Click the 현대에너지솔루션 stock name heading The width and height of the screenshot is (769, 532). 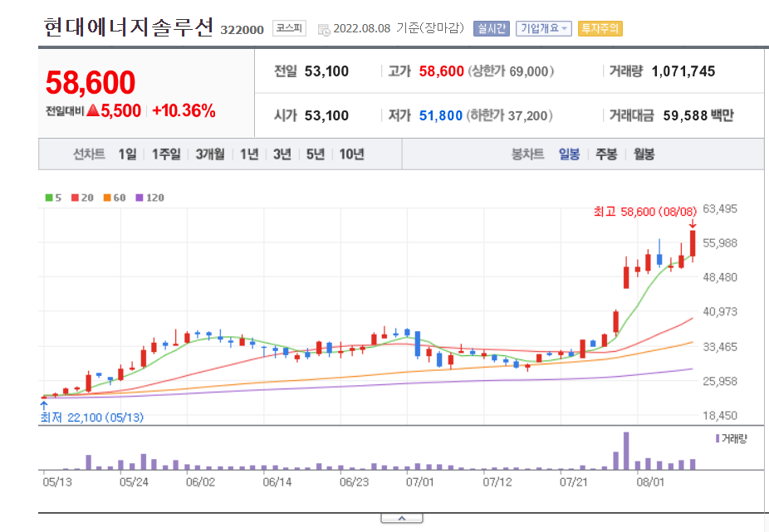(x=129, y=27)
